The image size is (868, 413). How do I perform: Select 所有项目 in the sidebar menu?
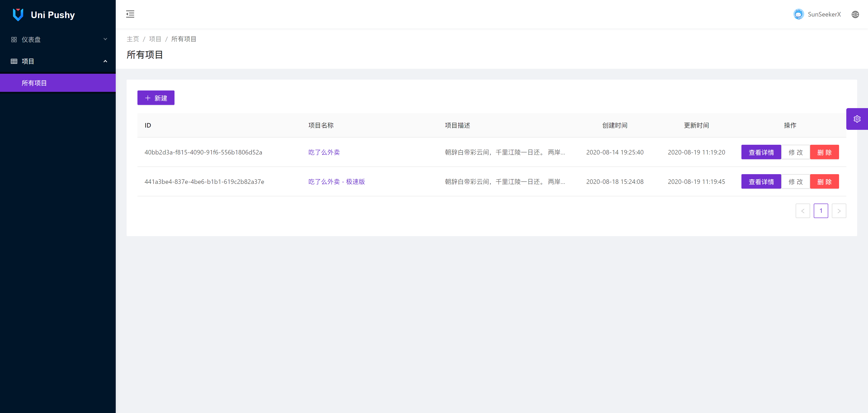[x=34, y=83]
